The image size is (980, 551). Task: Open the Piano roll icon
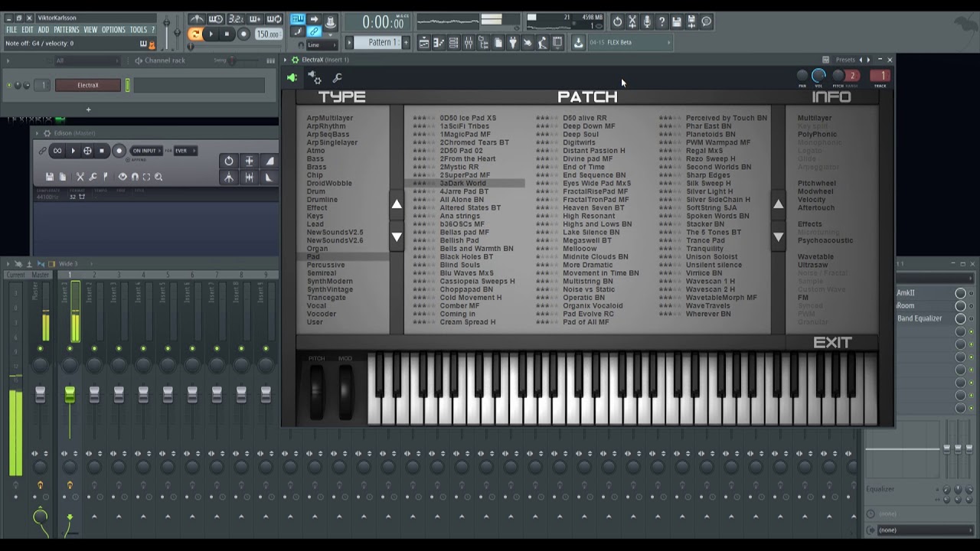[x=439, y=43]
